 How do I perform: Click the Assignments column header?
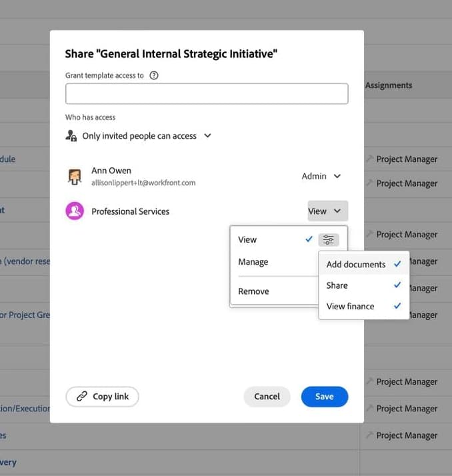tap(389, 85)
